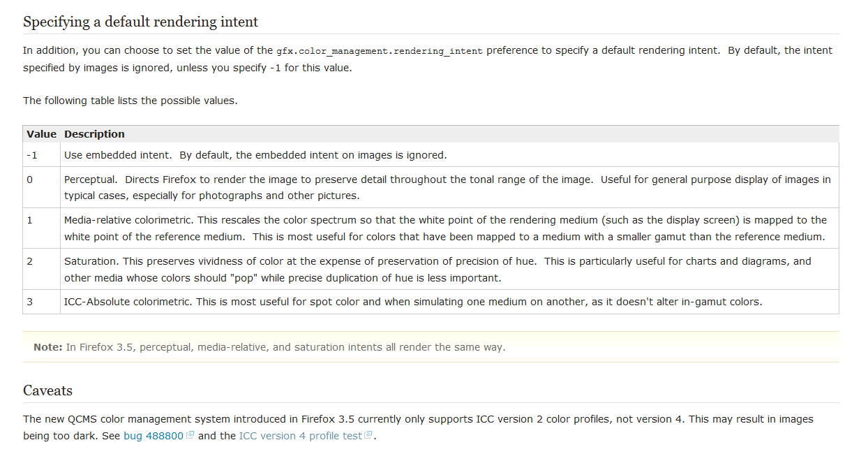Open the bug 488800 link
Image resolution: width=868 pixels, height=454 pixels.
click(x=153, y=436)
